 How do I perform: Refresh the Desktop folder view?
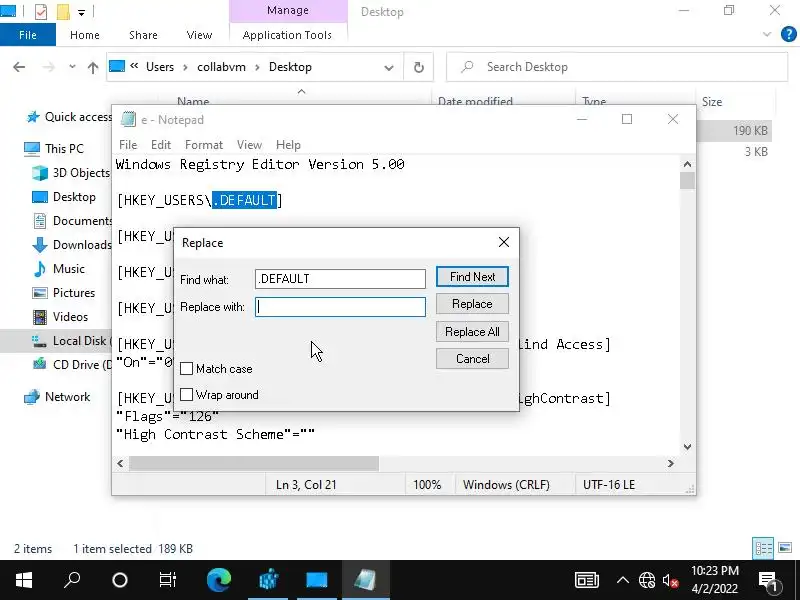418,67
